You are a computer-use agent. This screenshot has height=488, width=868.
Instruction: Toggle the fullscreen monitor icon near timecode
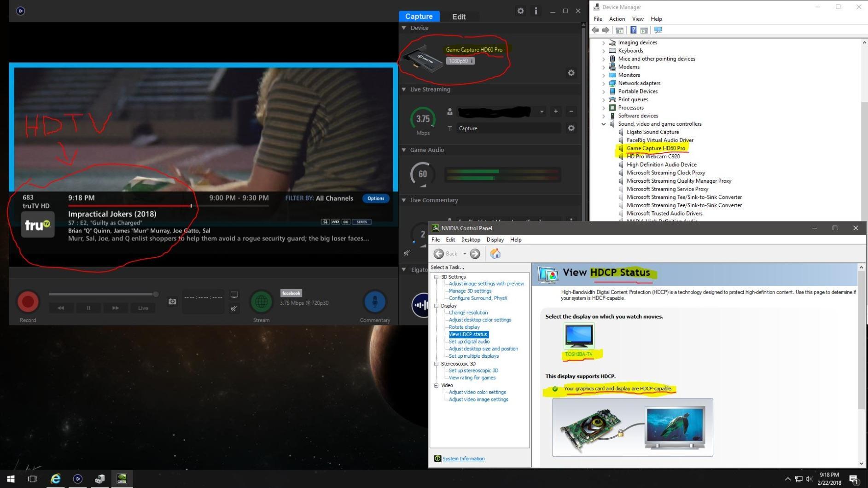coord(234,295)
